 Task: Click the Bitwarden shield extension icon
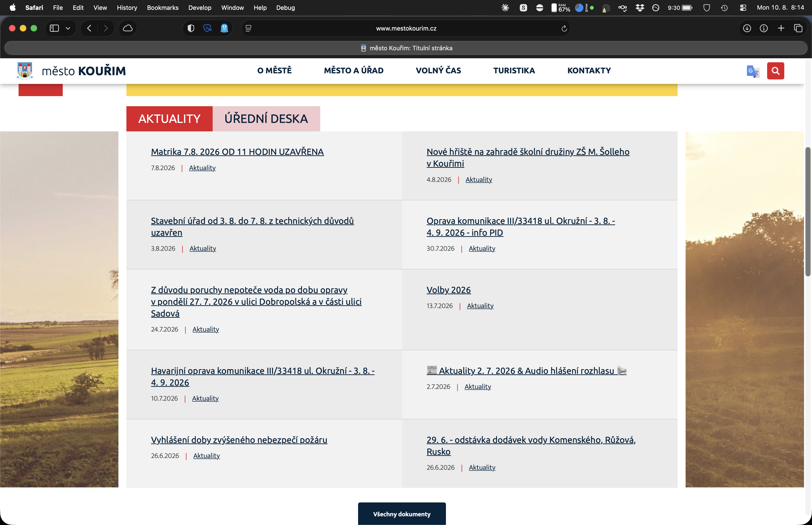191,28
